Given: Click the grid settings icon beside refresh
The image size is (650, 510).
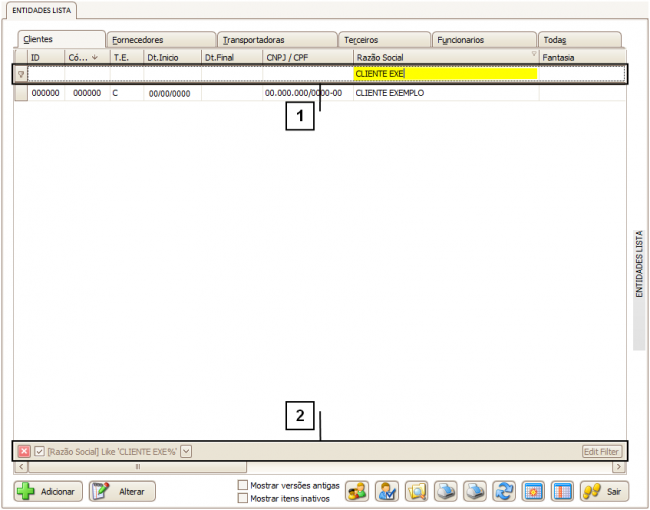Looking at the screenshot, I should [533, 491].
